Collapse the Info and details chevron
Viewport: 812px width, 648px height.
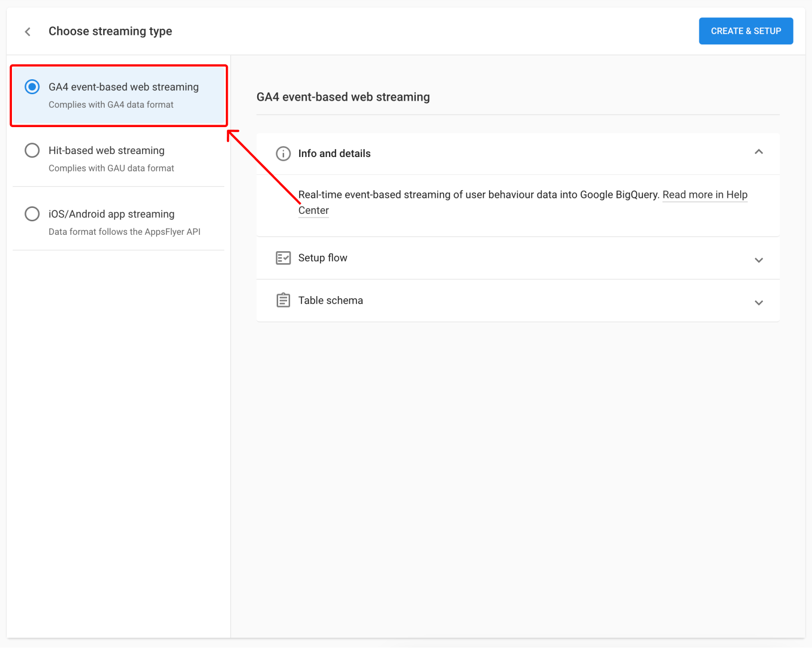click(x=759, y=152)
